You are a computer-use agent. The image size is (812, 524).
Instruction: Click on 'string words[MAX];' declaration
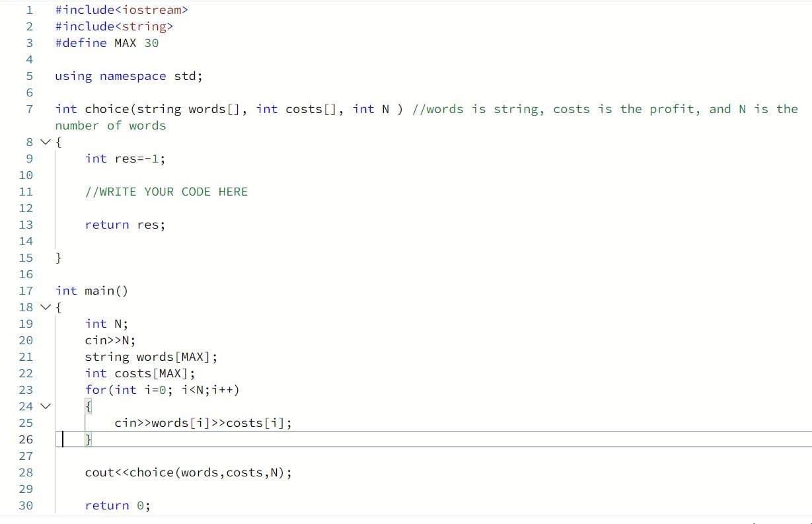pyautogui.click(x=151, y=357)
